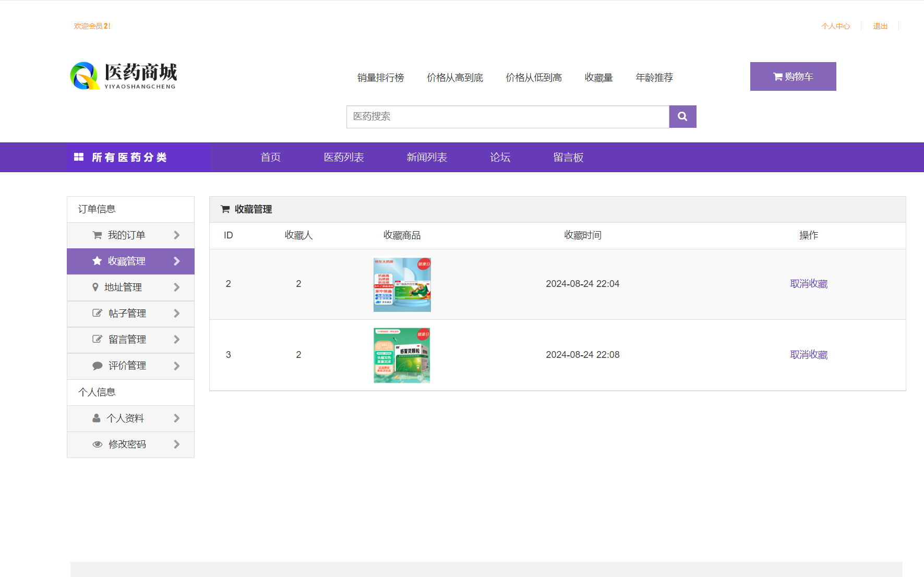This screenshot has height=577, width=924.
Task: Click the cart icon next to 我的订单
Action: [x=97, y=235]
